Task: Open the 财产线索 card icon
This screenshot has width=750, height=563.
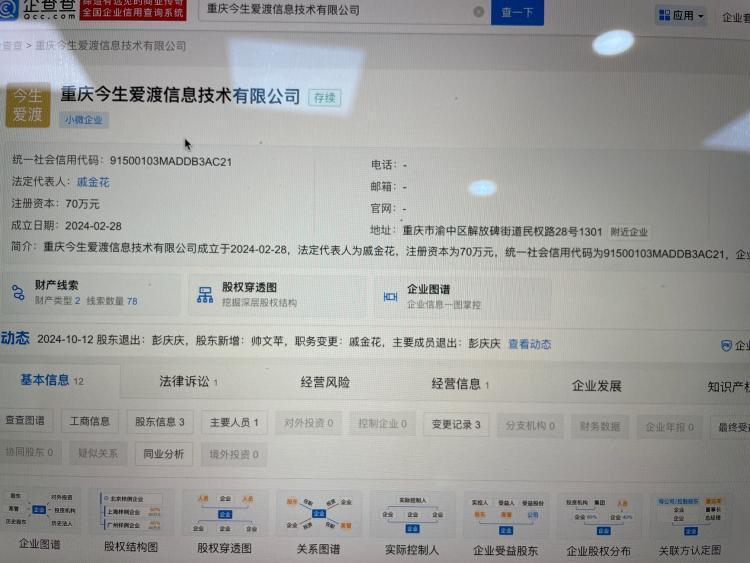Action: 18,292
